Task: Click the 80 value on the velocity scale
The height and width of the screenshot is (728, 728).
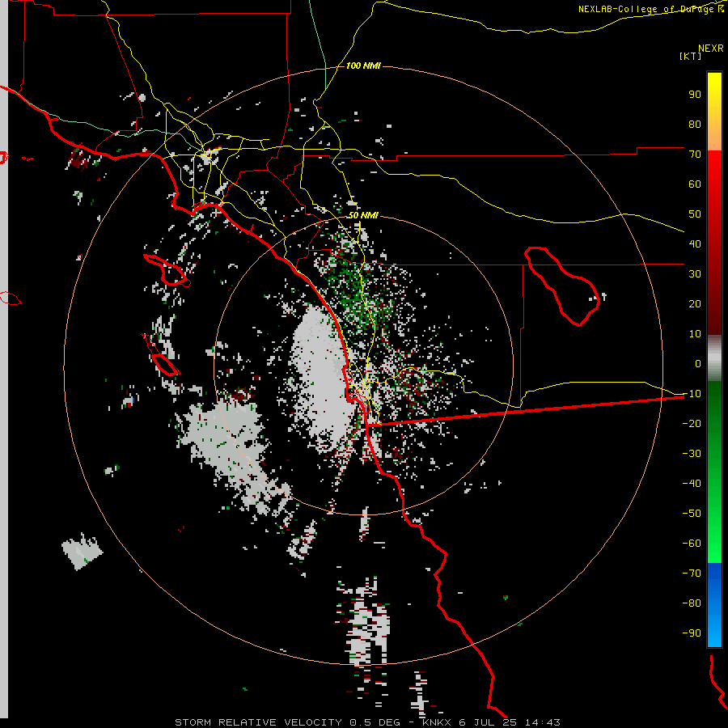Action: (x=695, y=124)
